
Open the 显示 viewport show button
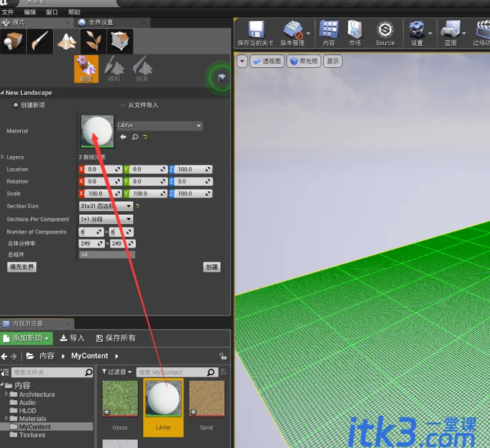point(333,61)
